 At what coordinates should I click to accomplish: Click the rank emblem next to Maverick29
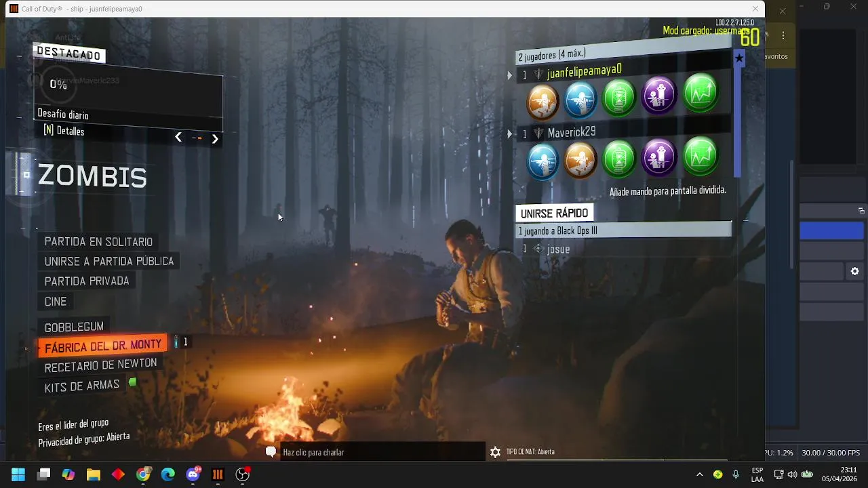point(538,134)
